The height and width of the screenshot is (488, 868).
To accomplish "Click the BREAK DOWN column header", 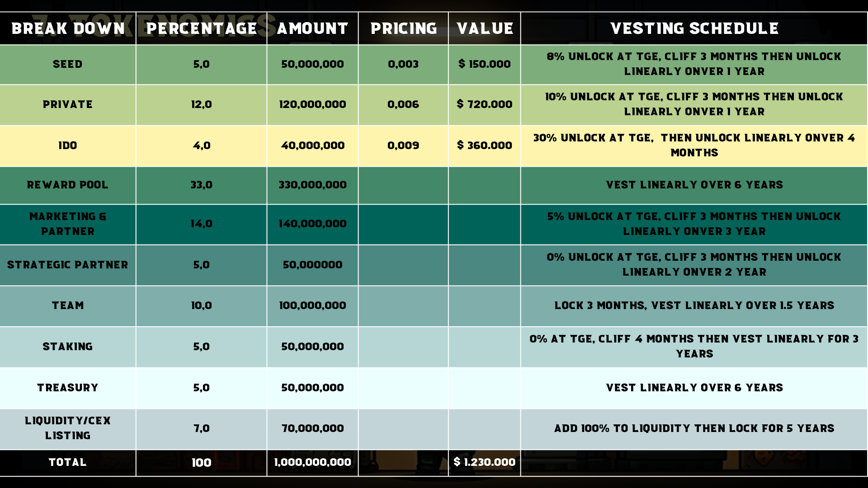I will 68,28.
